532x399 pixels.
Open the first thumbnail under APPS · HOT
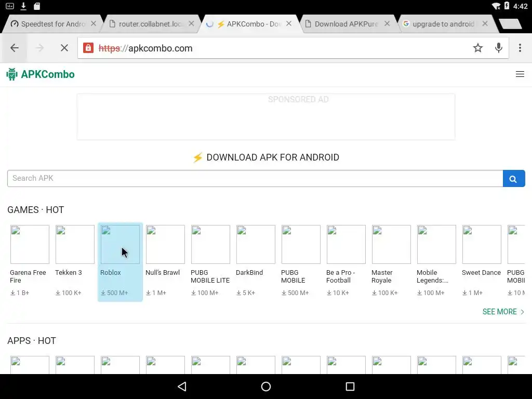click(x=30, y=365)
